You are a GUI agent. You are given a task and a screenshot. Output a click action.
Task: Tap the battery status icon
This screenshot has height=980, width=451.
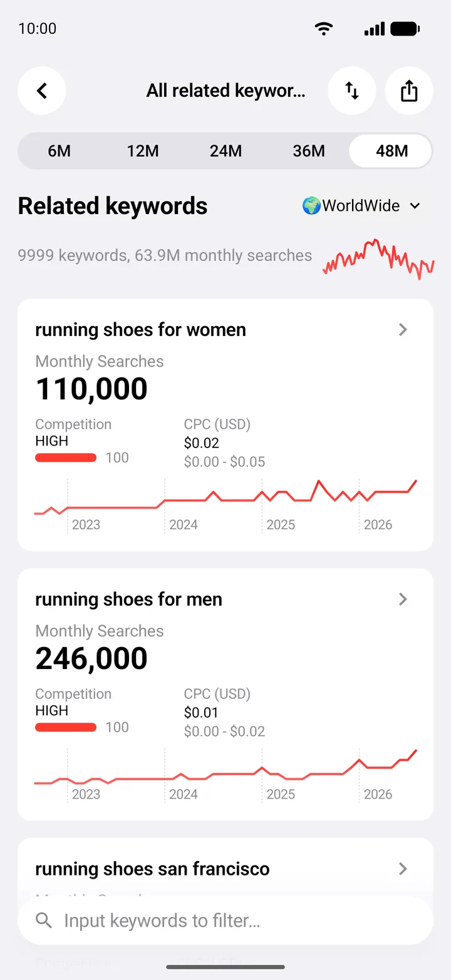tap(405, 29)
